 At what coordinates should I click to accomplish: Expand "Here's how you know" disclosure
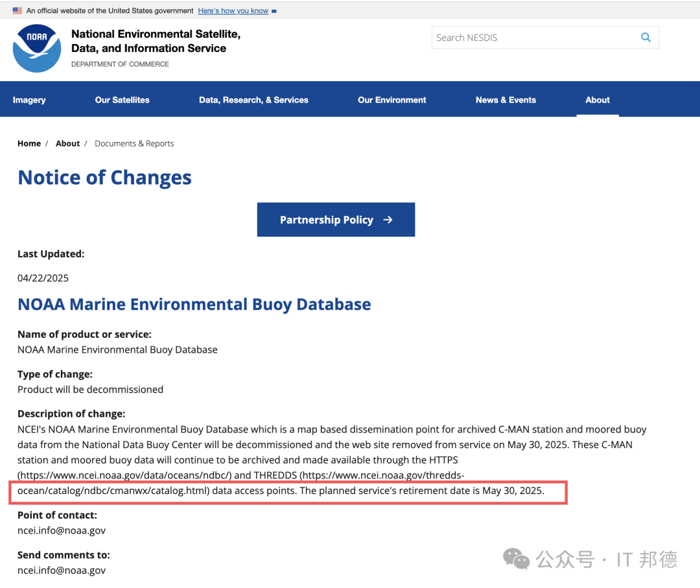pyautogui.click(x=233, y=11)
